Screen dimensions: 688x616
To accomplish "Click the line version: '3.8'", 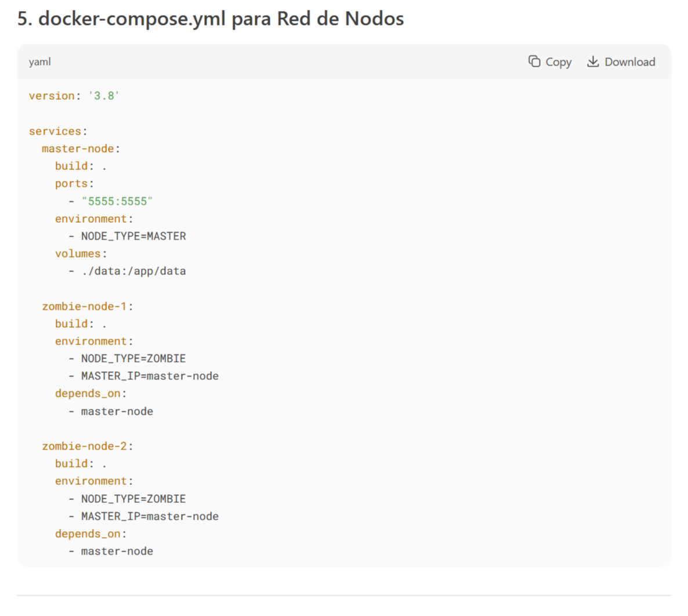I will click(74, 96).
